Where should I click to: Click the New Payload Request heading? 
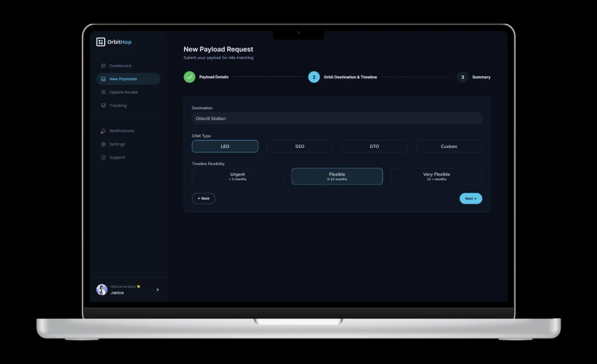click(218, 49)
